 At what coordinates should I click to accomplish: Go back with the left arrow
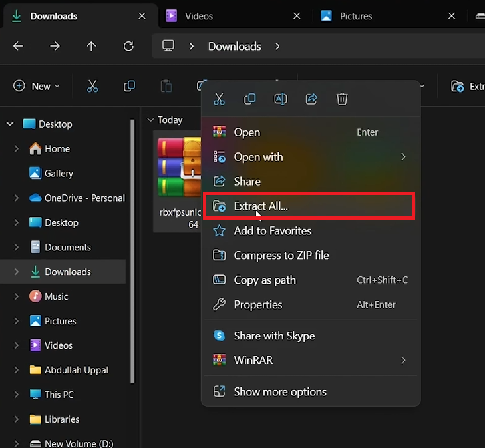[x=18, y=46]
